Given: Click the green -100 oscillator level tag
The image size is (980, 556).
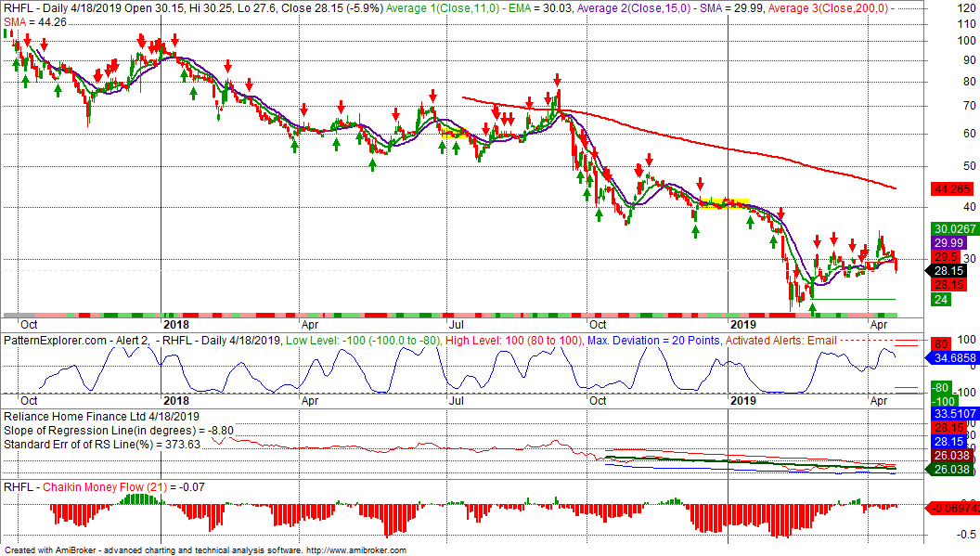Looking at the screenshot, I should click(x=945, y=402).
